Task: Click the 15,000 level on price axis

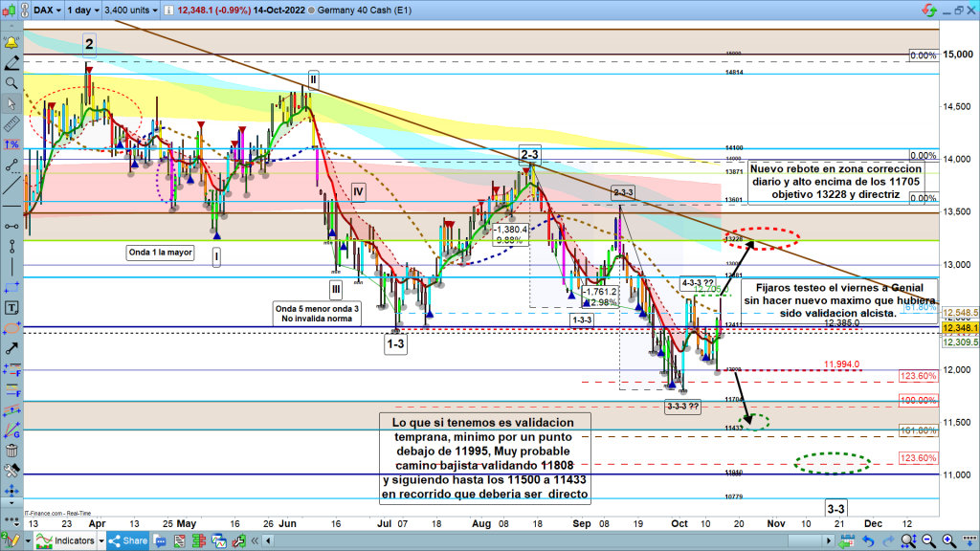Action: (959, 55)
